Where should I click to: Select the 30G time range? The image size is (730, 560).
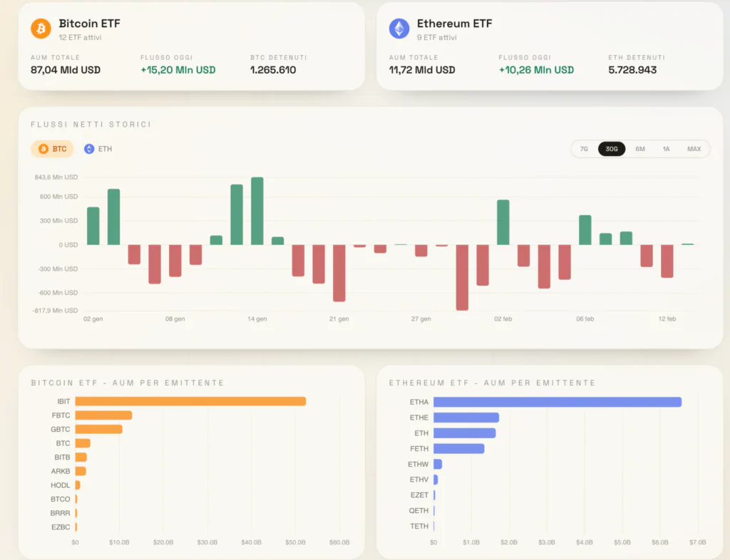611,149
